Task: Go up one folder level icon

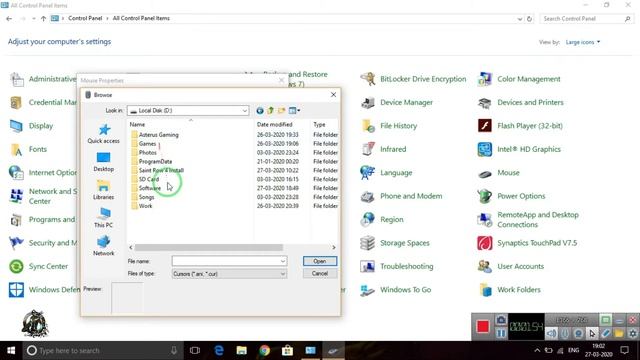Action: [x=270, y=111]
